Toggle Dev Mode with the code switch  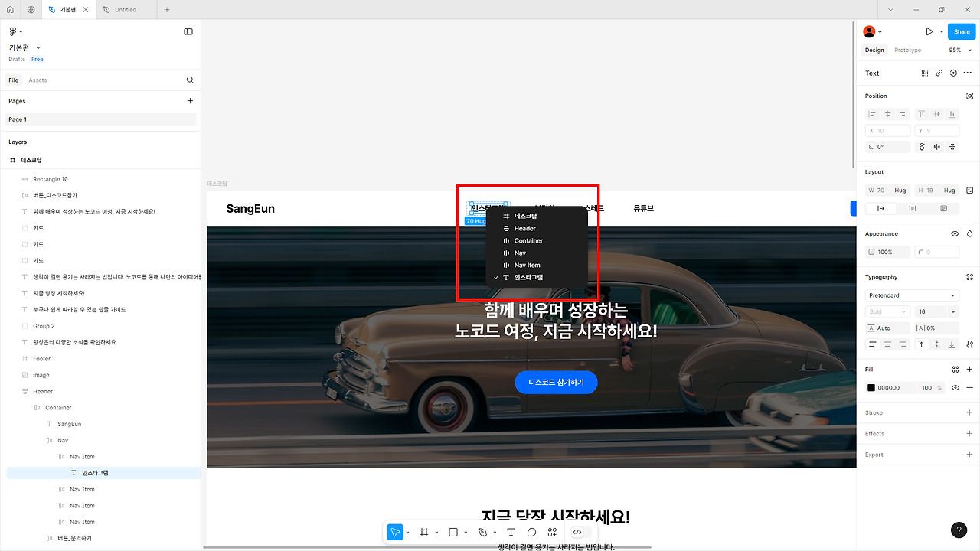point(578,532)
